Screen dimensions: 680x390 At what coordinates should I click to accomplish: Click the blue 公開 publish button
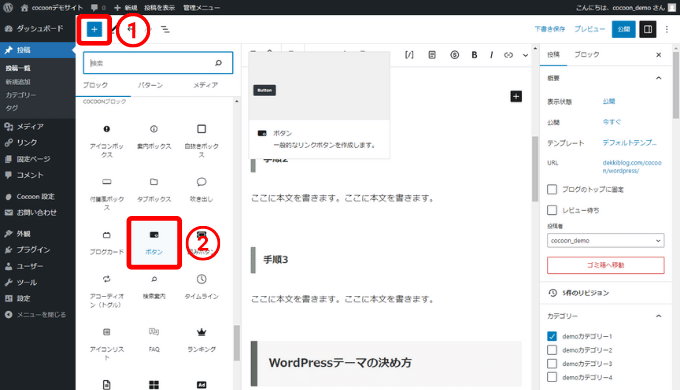pos(624,29)
